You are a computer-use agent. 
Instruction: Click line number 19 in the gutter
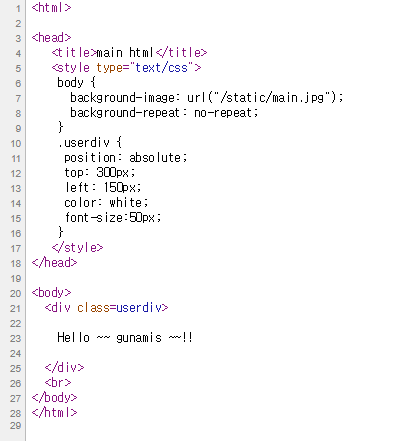16,278
